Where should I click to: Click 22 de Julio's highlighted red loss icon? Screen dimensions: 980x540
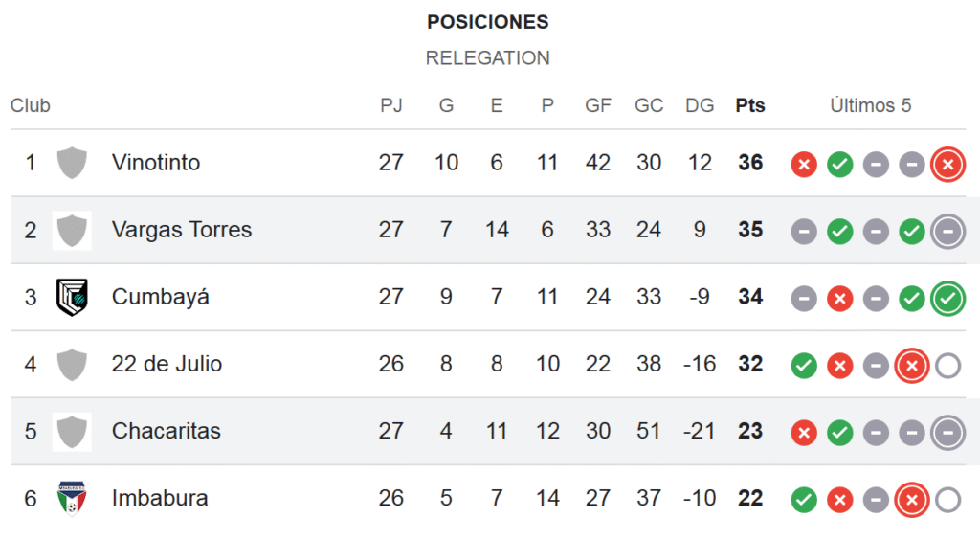point(912,366)
